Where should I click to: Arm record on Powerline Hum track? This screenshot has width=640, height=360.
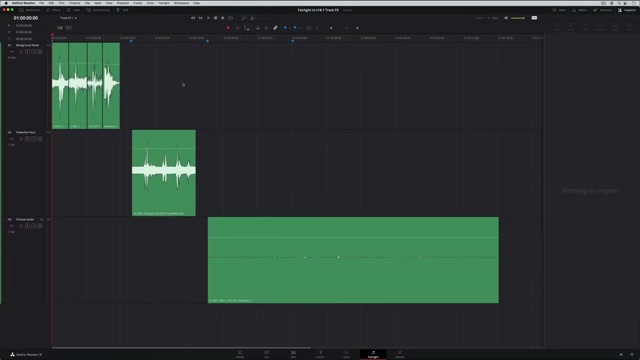pyautogui.click(x=27, y=139)
